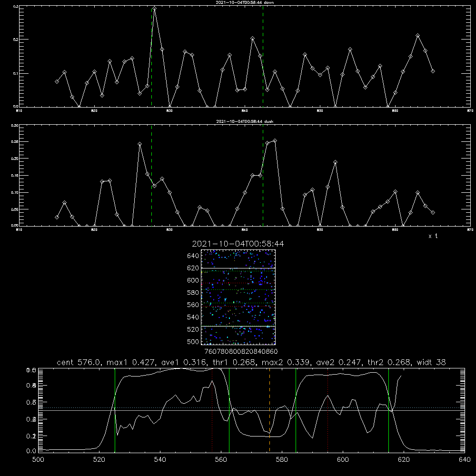Click the bottom plot x-axis label 500
Screen dimensions: 476x476
click(x=38, y=460)
